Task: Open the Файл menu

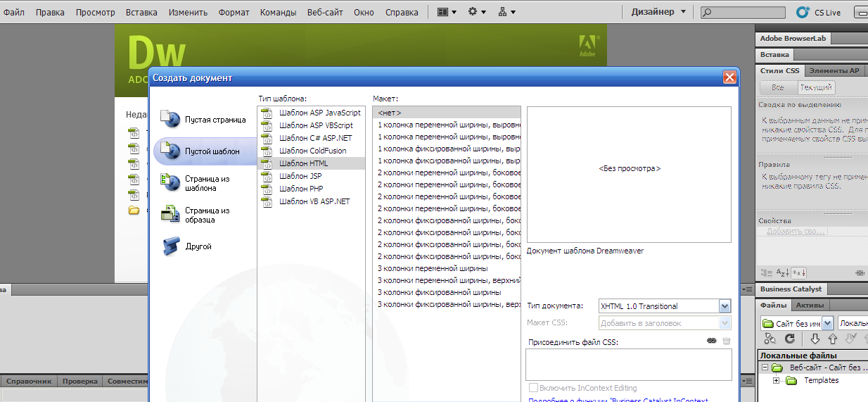Action: point(14,12)
